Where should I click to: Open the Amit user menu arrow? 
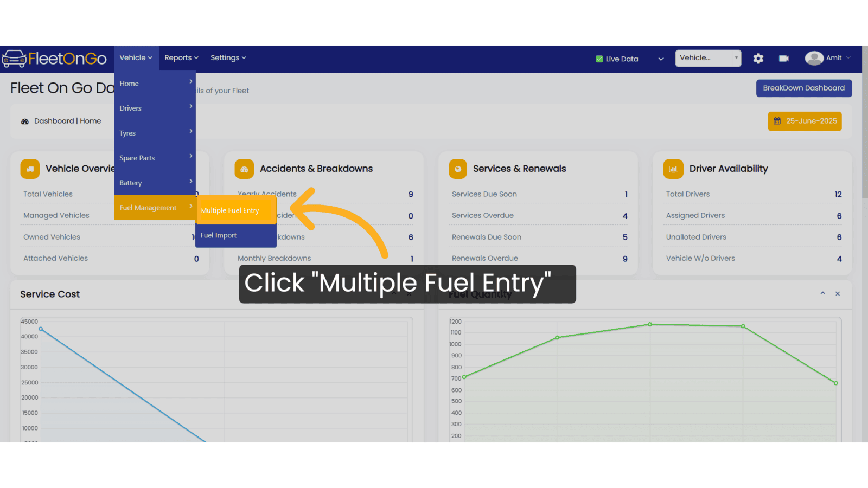[x=848, y=57]
